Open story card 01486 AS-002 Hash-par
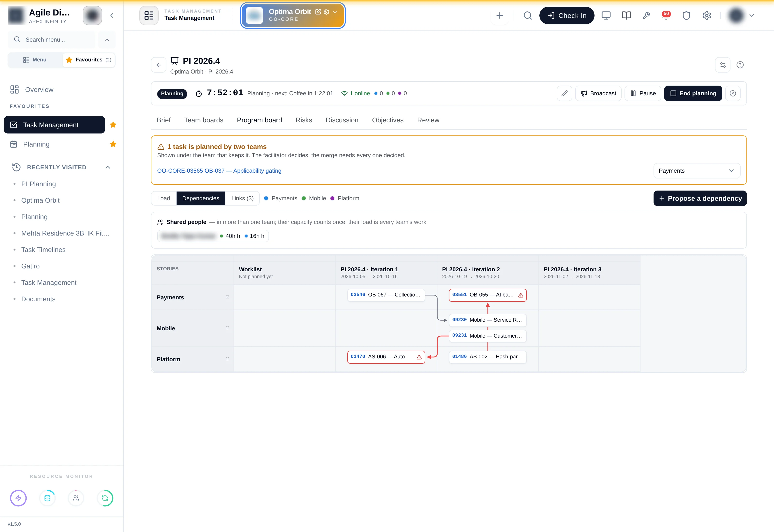The width and height of the screenshot is (774, 532). (488, 357)
